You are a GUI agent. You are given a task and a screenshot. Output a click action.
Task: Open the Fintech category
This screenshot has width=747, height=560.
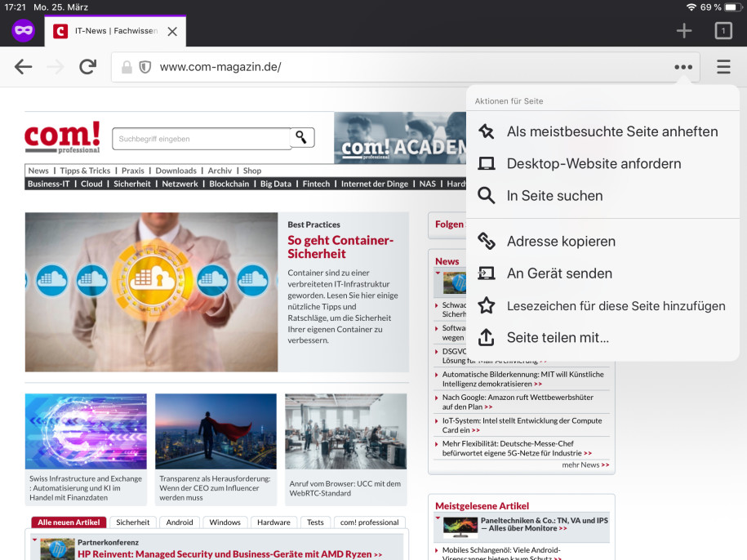click(x=316, y=184)
